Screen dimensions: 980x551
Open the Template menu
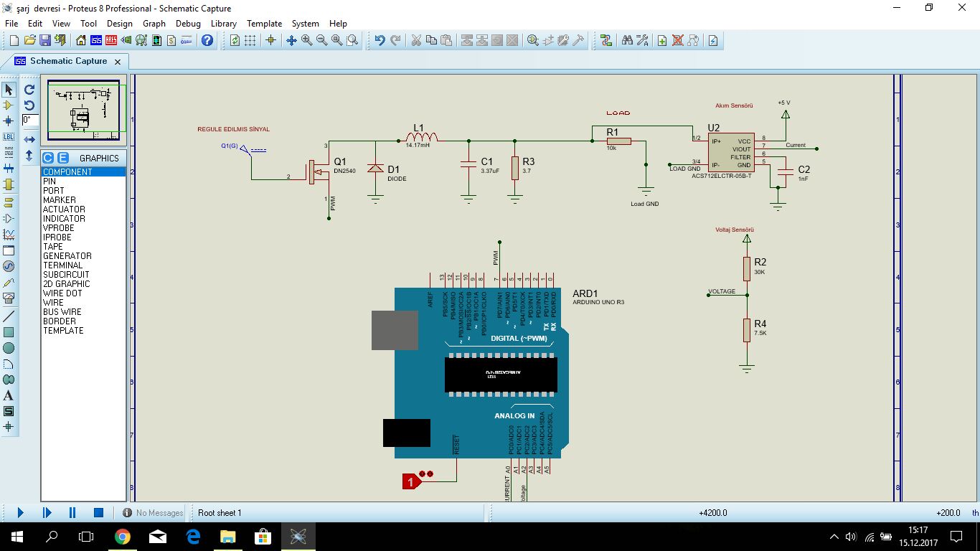tap(265, 24)
